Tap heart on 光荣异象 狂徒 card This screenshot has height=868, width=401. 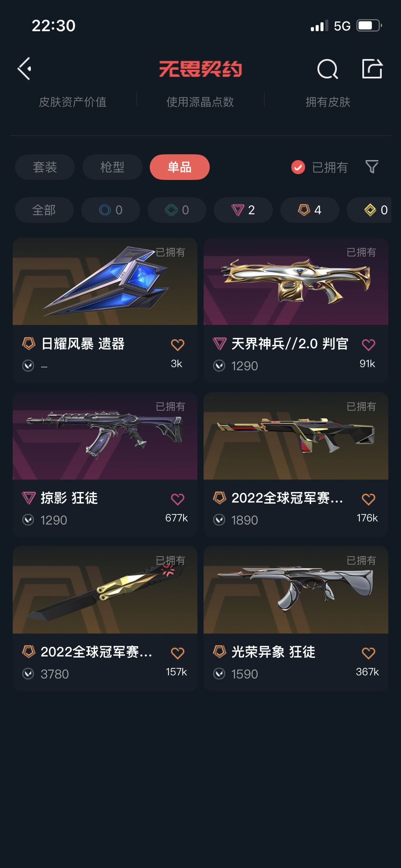(368, 653)
